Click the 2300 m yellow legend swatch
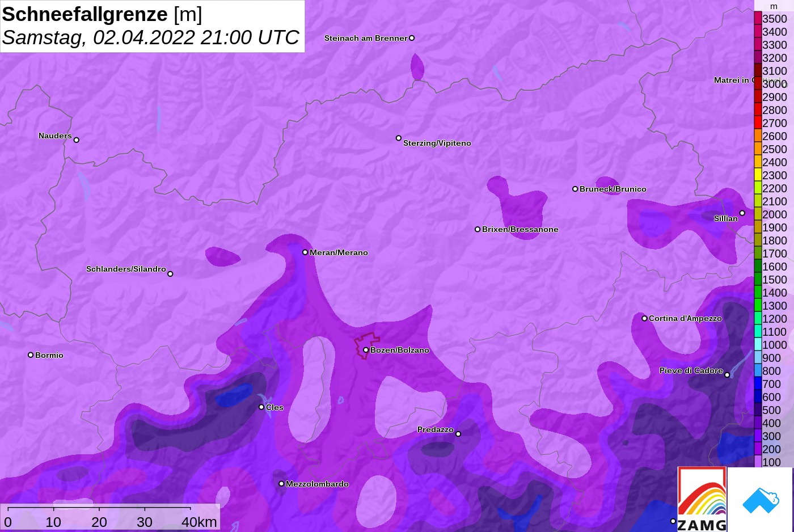The height and width of the screenshot is (532, 794). coord(758,175)
